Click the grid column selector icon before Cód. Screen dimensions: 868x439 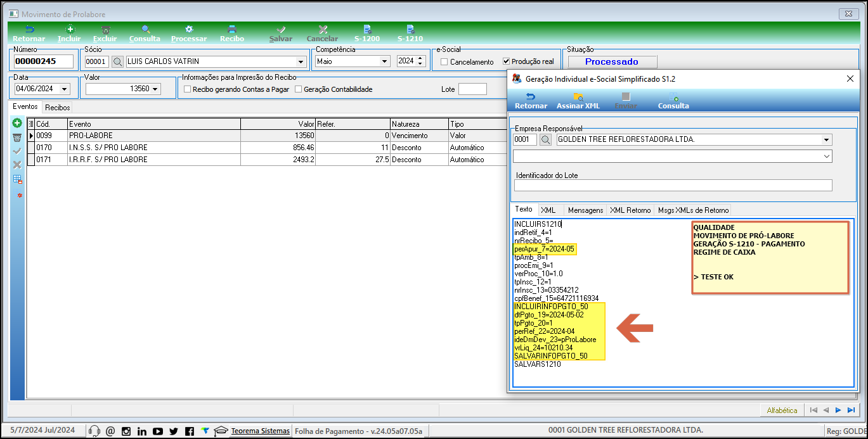click(32, 124)
